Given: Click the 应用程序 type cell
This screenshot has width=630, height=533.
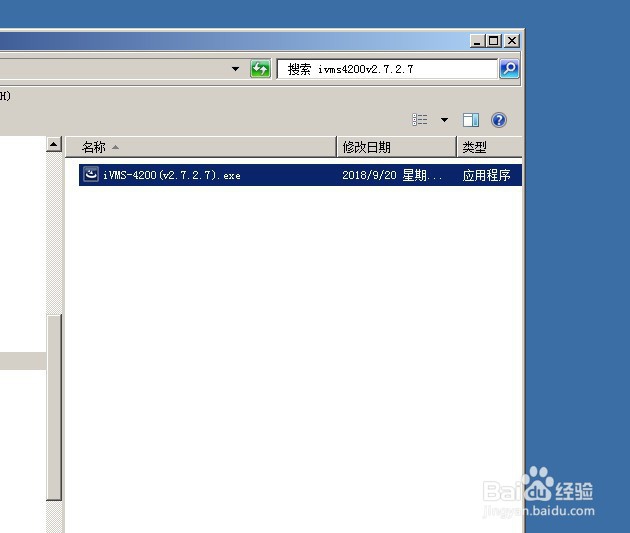Looking at the screenshot, I should 486,175.
